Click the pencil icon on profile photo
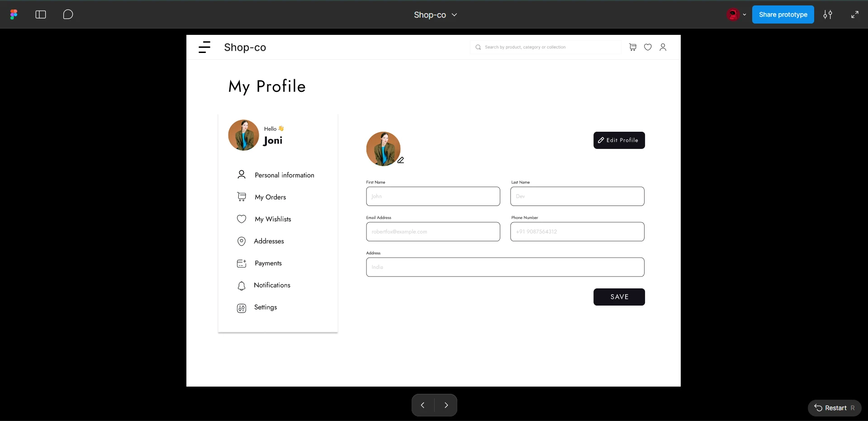868x421 pixels. (401, 160)
